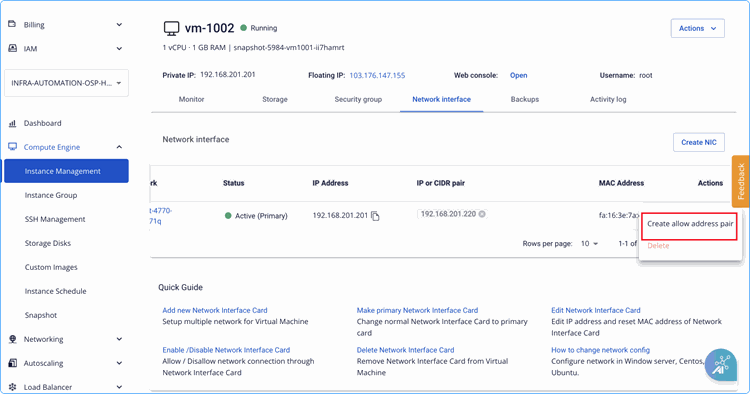Click the Billing card icon in sidebar
Viewport: 750px width, 394px height.
click(x=12, y=24)
